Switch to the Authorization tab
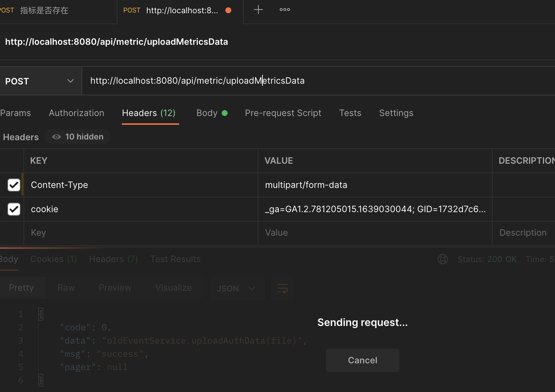The width and height of the screenshot is (555, 392). coord(76,113)
